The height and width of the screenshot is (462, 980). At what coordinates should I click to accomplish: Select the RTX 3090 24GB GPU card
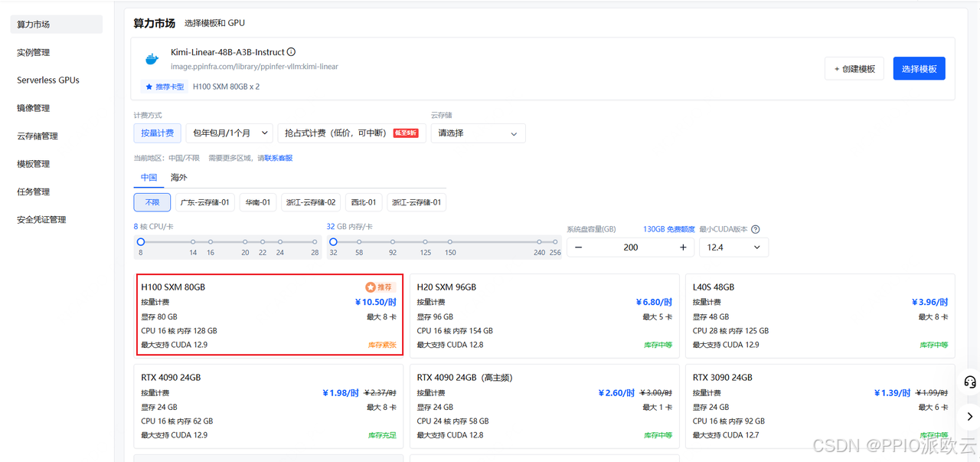point(820,406)
